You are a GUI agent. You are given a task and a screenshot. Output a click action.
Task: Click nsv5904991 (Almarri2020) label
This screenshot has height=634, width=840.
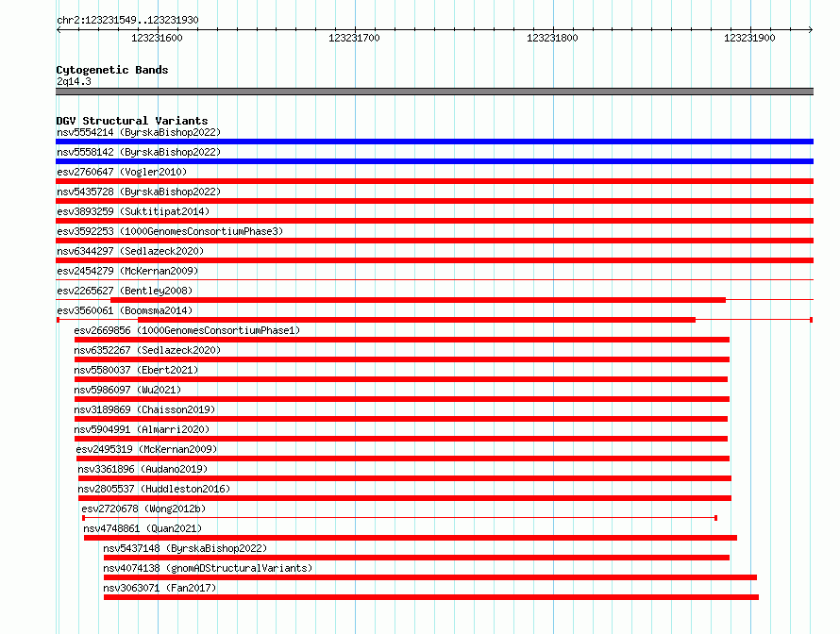tap(142, 429)
